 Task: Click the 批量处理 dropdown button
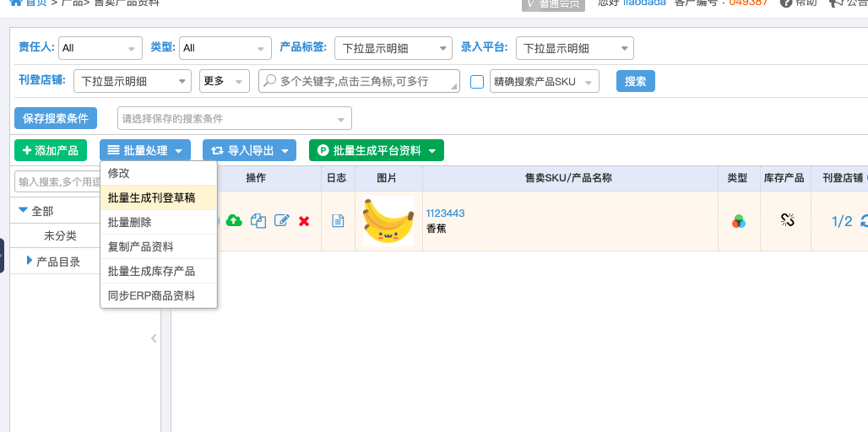[x=145, y=150]
